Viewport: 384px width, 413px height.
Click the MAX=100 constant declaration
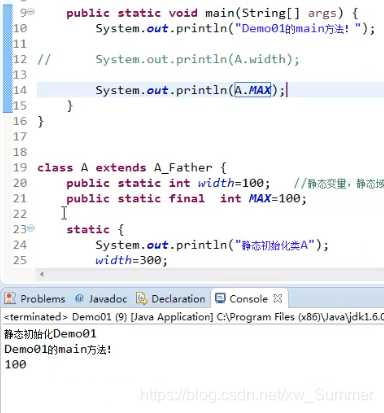tap(186, 199)
